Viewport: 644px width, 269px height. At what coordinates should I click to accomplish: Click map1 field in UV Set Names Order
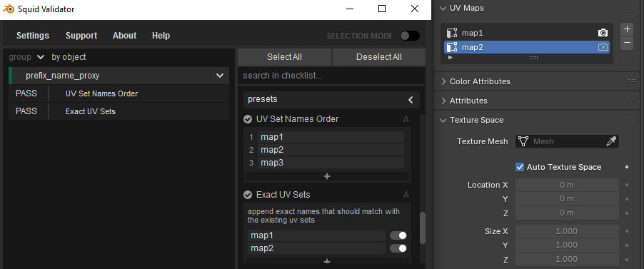pos(331,137)
